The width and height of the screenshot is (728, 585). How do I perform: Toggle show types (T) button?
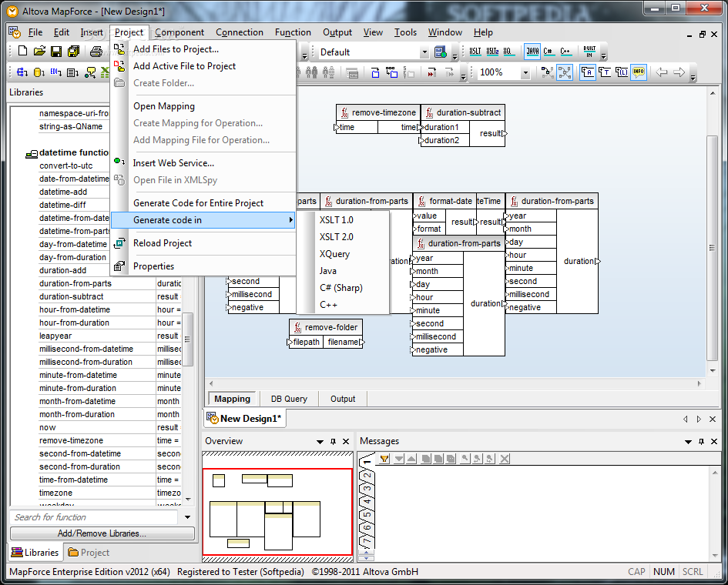pyautogui.click(x=605, y=72)
